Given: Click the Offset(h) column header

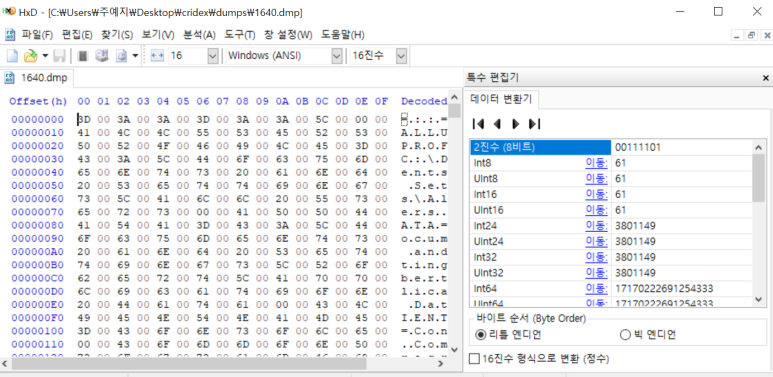Looking at the screenshot, I should pyautogui.click(x=38, y=101).
